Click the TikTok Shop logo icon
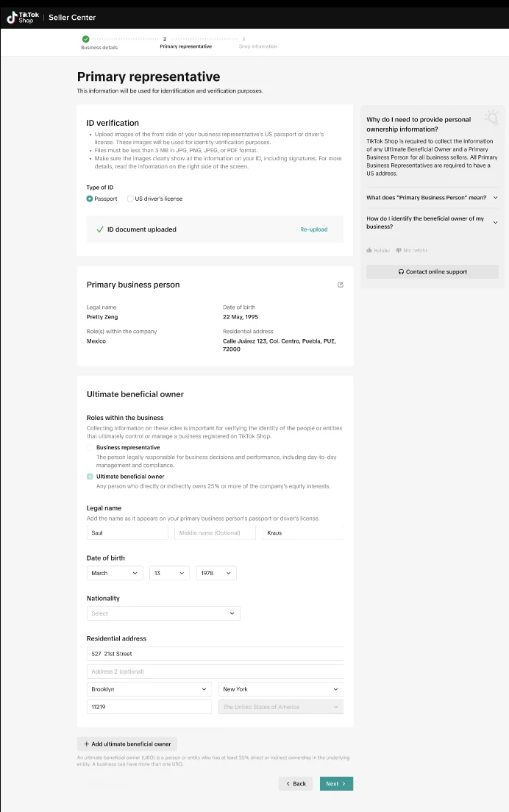Viewport: 509px width, 812px height. coord(12,17)
